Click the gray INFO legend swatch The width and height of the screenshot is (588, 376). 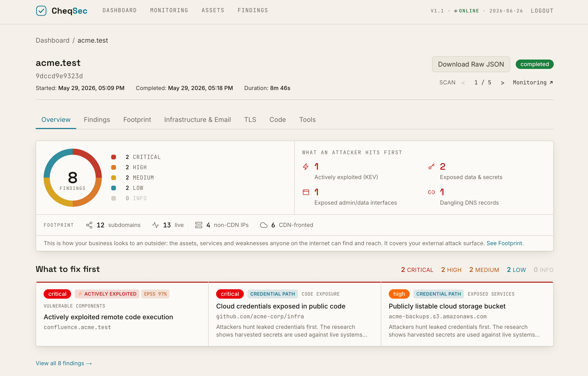[113, 198]
